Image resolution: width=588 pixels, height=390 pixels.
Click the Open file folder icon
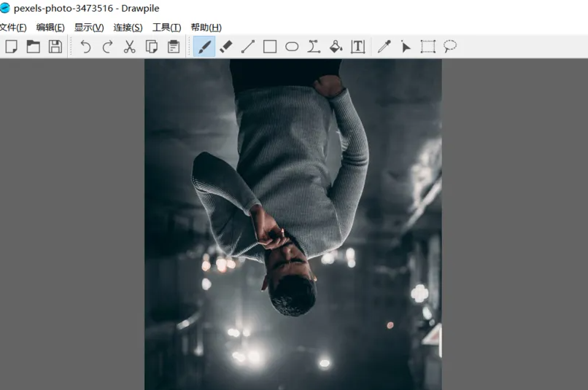pos(34,47)
